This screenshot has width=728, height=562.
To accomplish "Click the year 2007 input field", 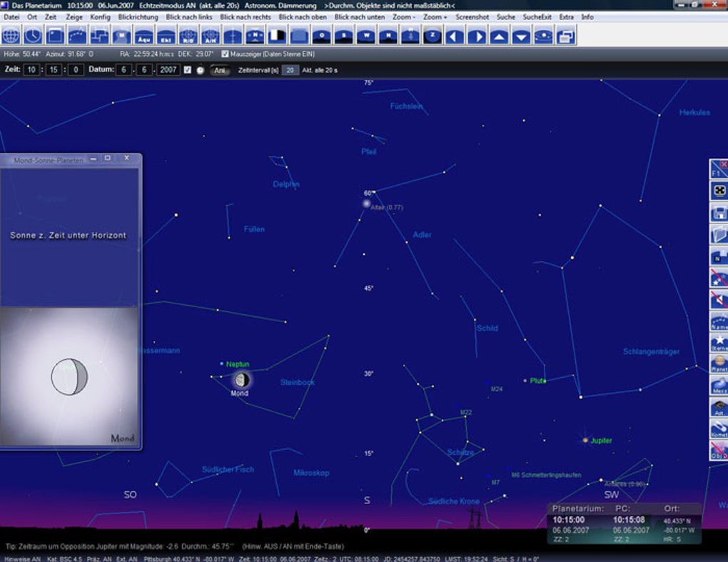I will (168, 70).
